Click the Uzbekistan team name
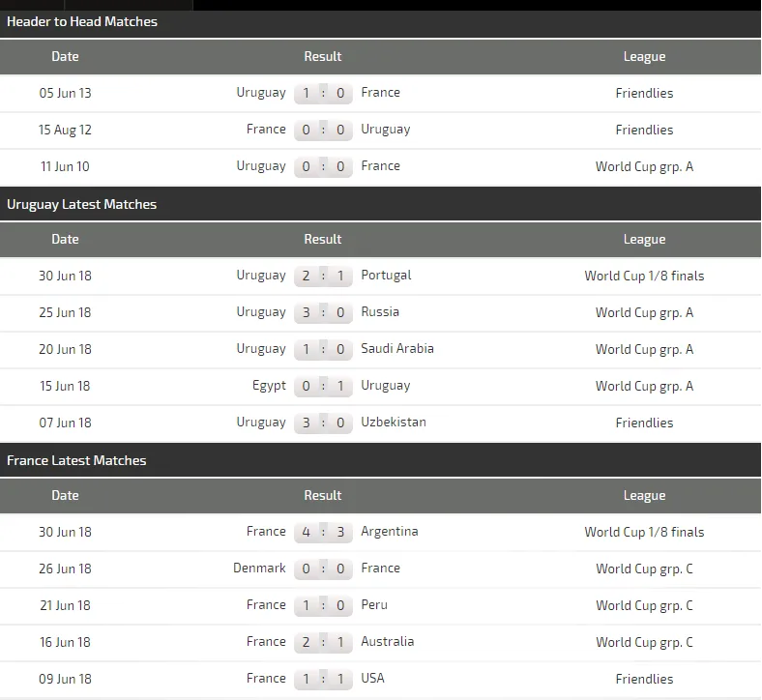762x700 pixels. pyautogui.click(x=393, y=423)
